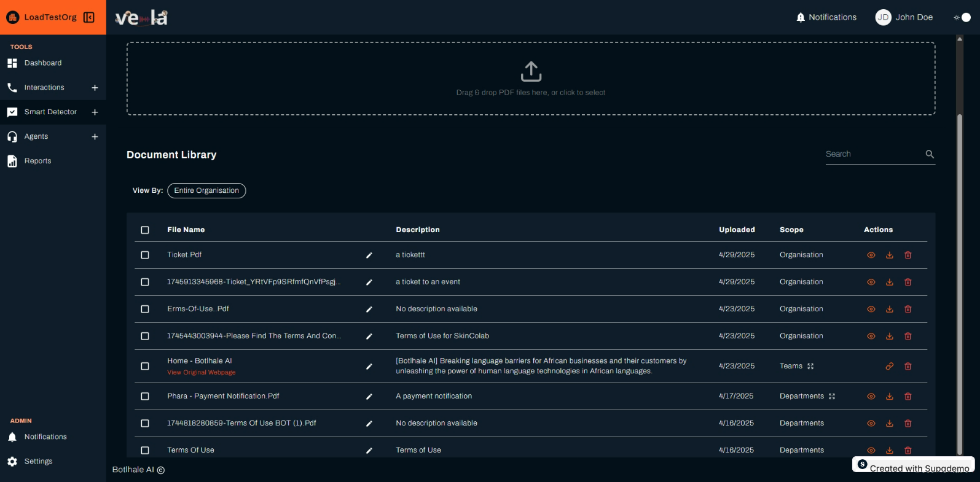Tick the select-all checkbox in header
This screenshot has width=980, height=482.
(145, 230)
